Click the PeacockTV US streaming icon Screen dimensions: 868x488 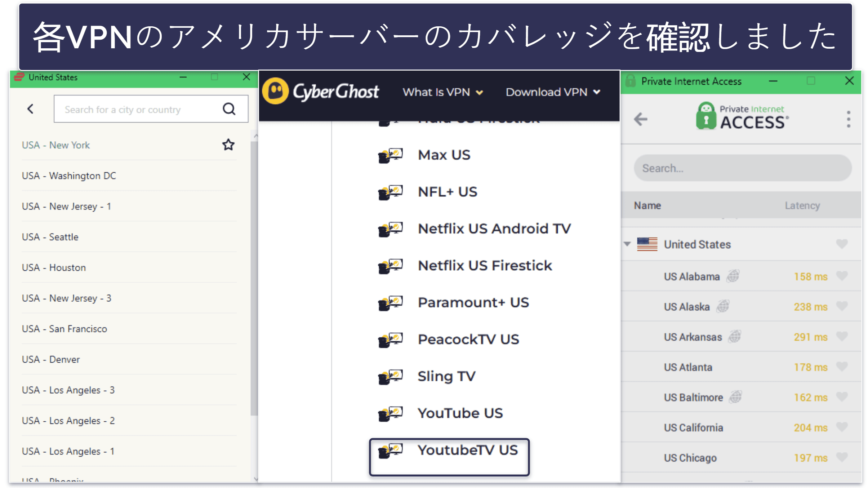click(x=390, y=340)
